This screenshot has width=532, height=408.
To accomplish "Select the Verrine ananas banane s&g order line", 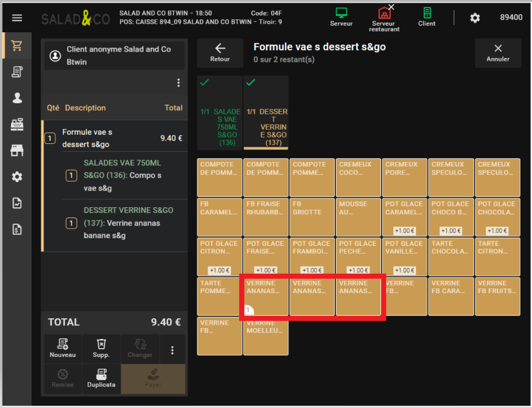I will pos(125,223).
